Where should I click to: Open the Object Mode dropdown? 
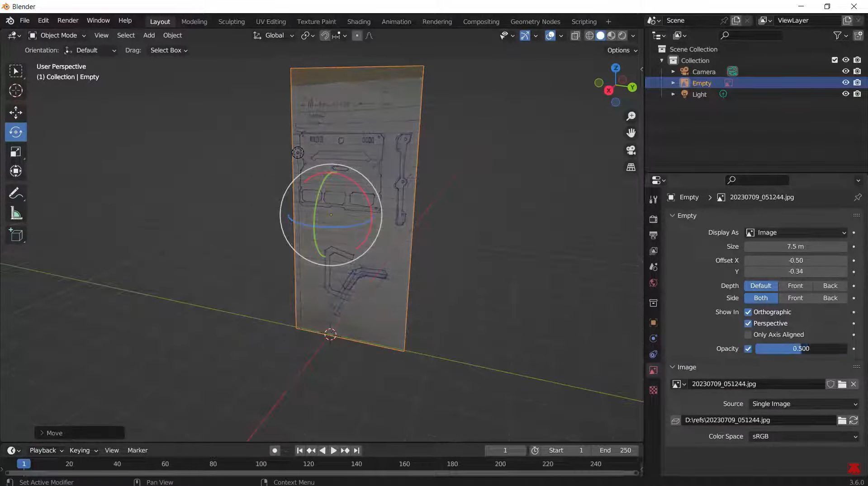57,35
